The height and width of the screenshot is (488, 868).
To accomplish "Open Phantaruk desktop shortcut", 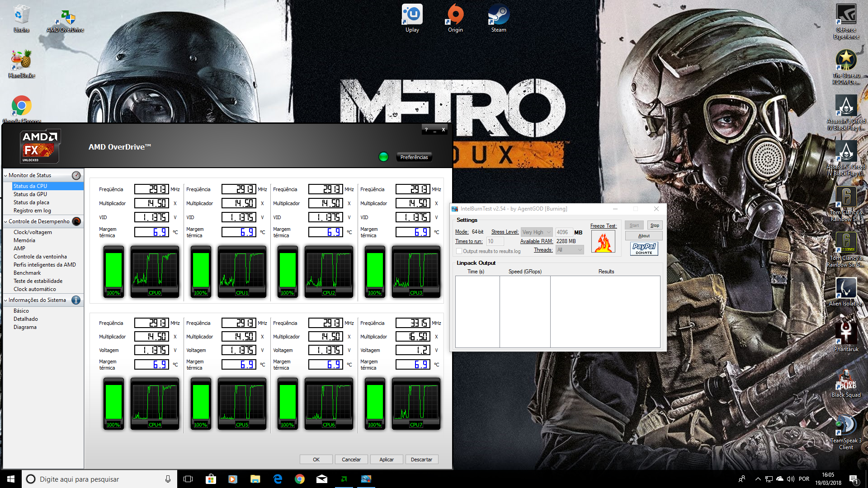I will pyautogui.click(x=846, y=337).
